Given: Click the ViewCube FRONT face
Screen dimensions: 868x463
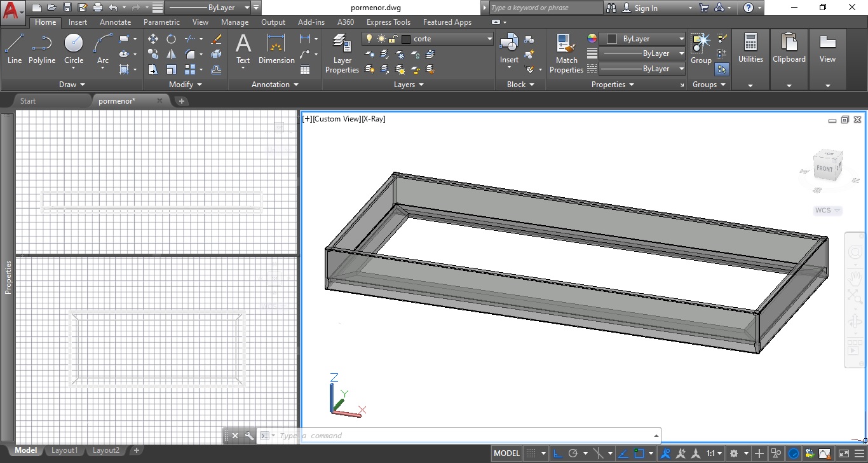Looking at the screenshot, I should point(825,169).
